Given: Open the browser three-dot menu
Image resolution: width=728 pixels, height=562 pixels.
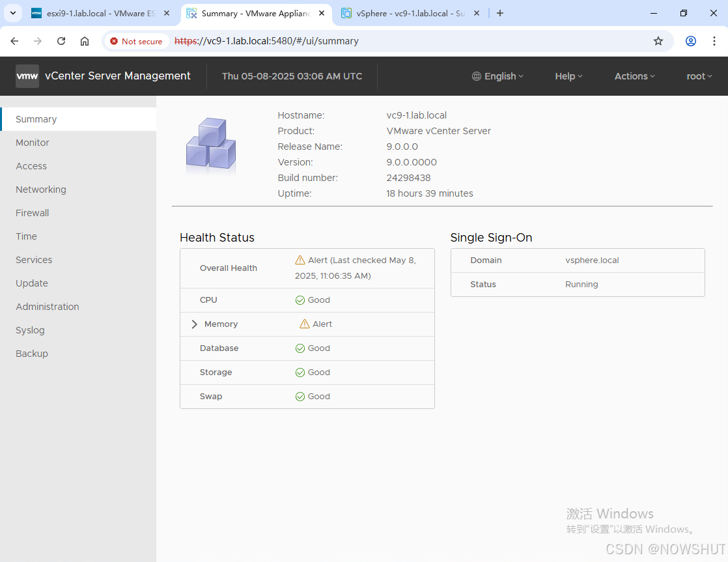Looking at the screenshot, I should (x=714, y=41).
